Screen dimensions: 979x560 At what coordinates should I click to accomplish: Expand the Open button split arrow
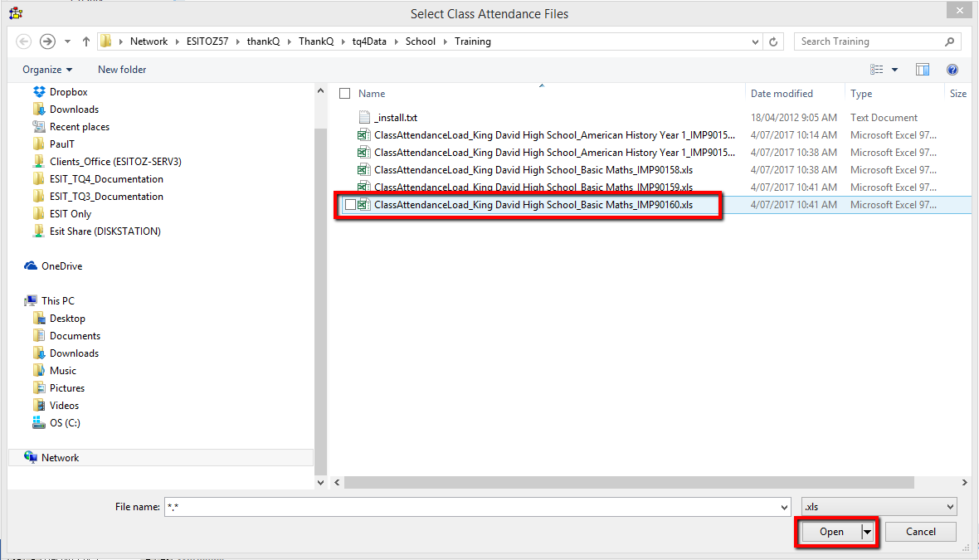click(868, 532)
